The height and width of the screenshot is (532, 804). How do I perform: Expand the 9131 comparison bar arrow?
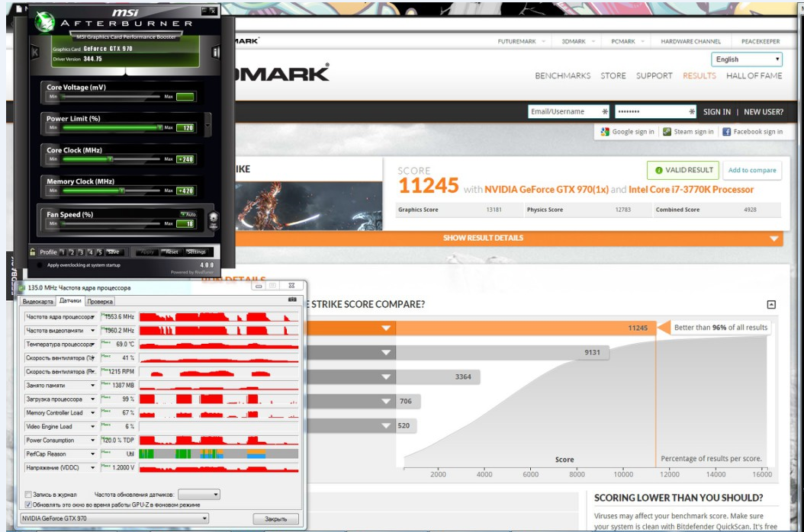[386, 353]
